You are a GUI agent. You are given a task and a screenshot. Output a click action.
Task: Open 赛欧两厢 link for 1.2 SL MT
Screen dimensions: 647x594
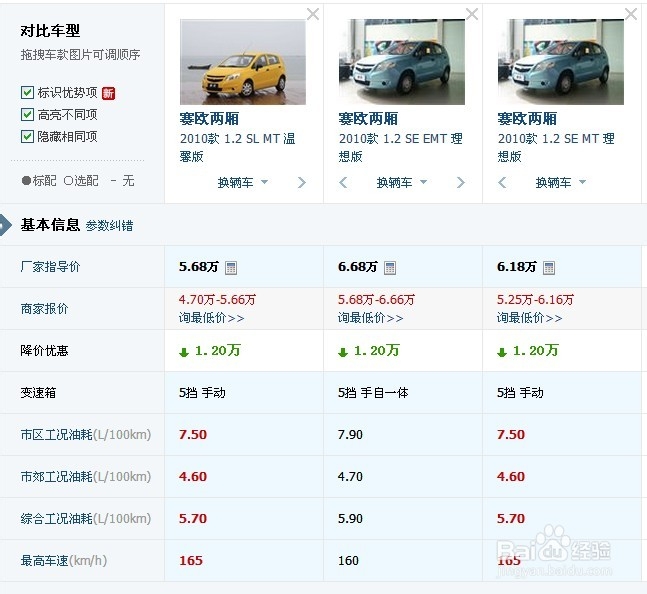point(209,119)
